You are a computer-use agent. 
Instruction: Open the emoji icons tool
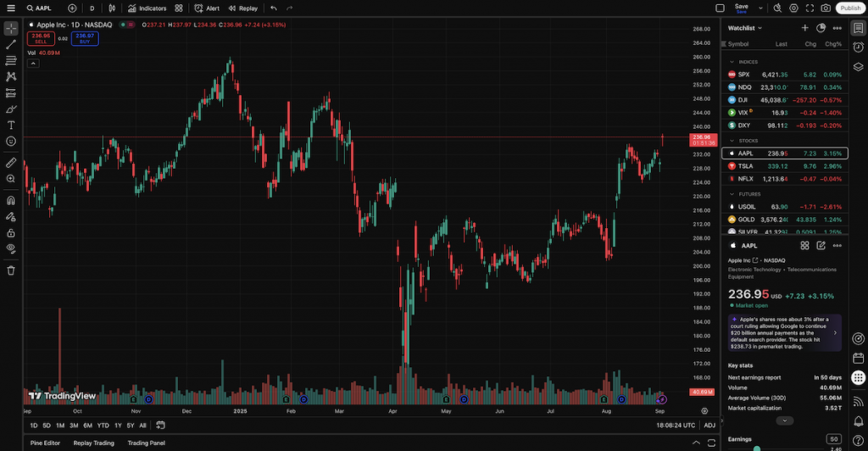click(x=10, y=141)
